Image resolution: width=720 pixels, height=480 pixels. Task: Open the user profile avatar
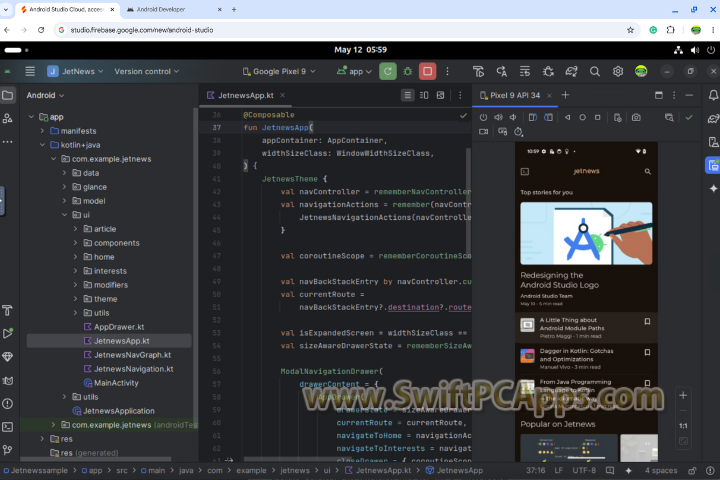[x=641, y=71]
